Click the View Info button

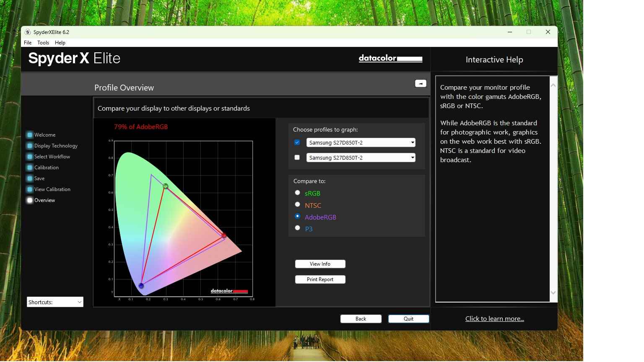(x=320, y=264)
